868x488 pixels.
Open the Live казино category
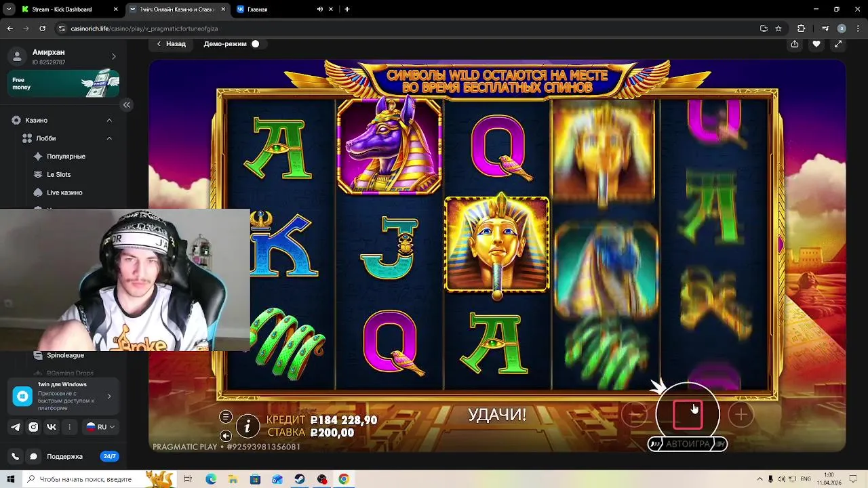click(x=64, y=192)
